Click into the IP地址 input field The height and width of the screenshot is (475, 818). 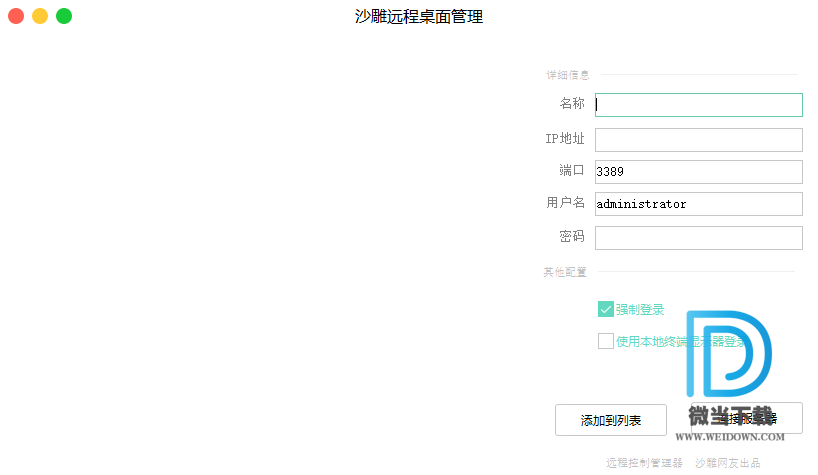click(x=698, y=140)
